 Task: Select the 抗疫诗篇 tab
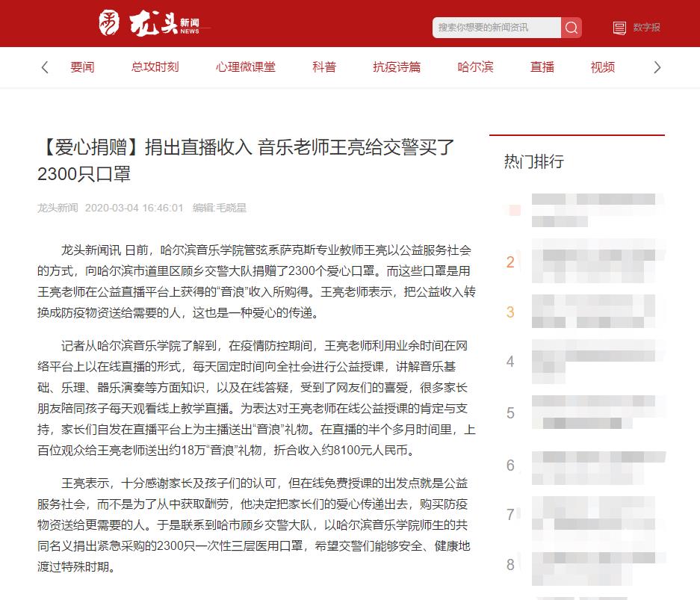pyautogui.click(x=397, y=67)
